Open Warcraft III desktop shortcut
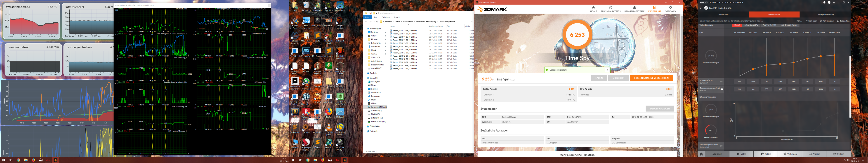 tap(329, 6)
